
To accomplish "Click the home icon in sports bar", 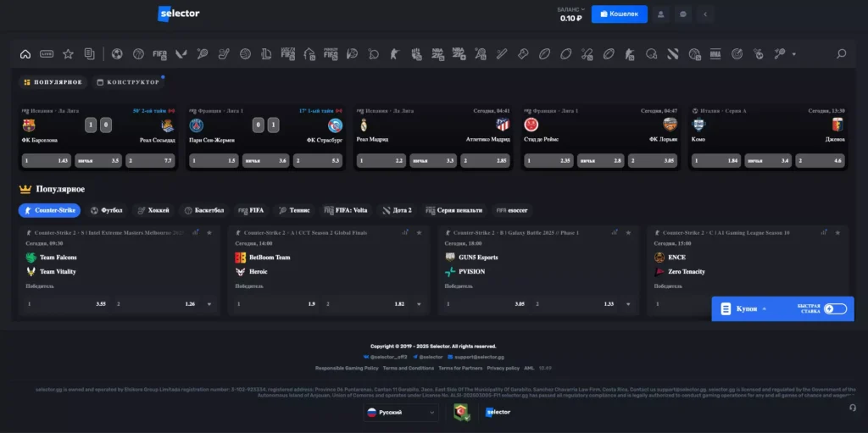I will pos(25,54).
